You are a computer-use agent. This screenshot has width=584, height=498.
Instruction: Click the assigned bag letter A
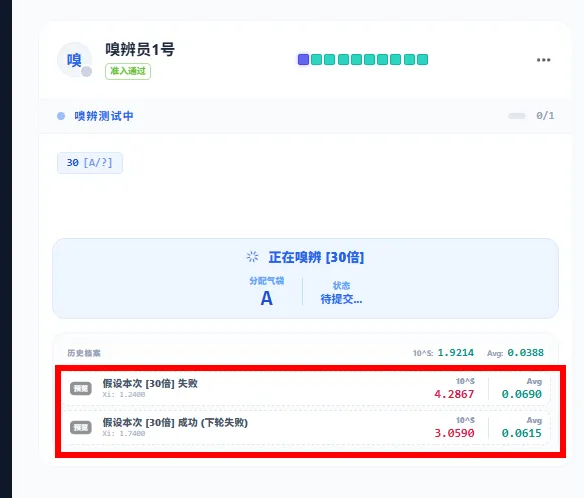(x=266, y=298)
